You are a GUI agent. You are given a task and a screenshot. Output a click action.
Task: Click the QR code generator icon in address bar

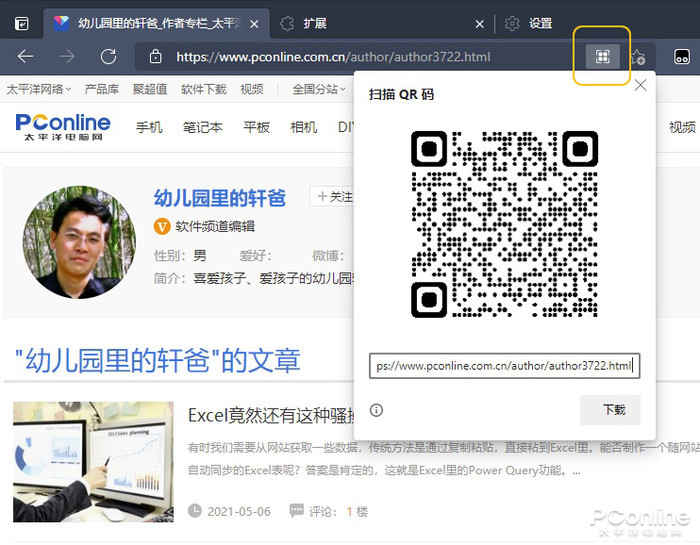(x=602, y=56)
